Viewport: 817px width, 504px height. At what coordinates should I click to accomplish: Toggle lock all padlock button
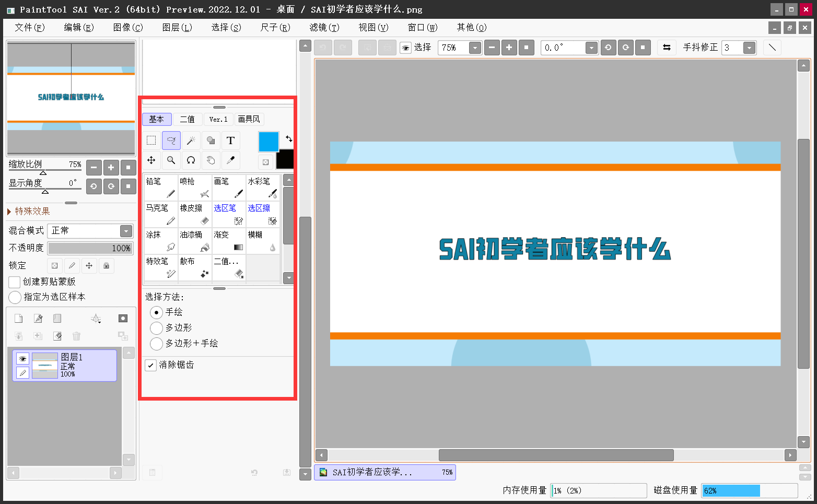[x=107, y=265]
